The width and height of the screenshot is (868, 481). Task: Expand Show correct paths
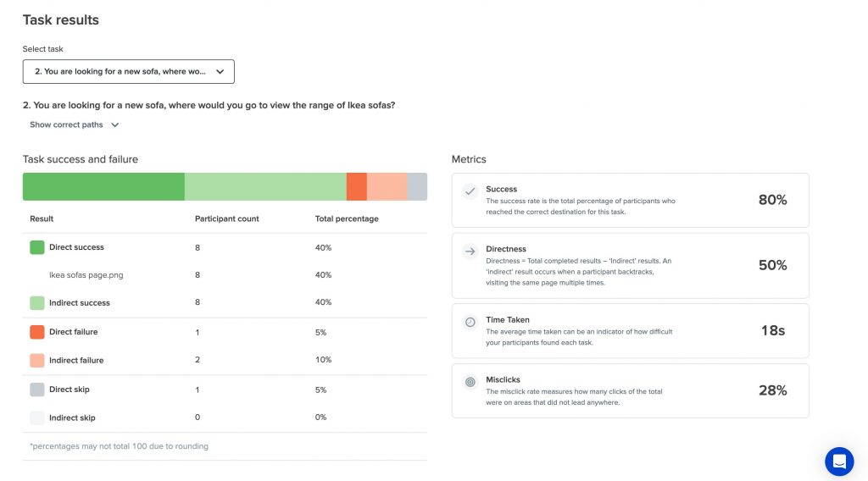pyautogui.click(x=75, y=125)
